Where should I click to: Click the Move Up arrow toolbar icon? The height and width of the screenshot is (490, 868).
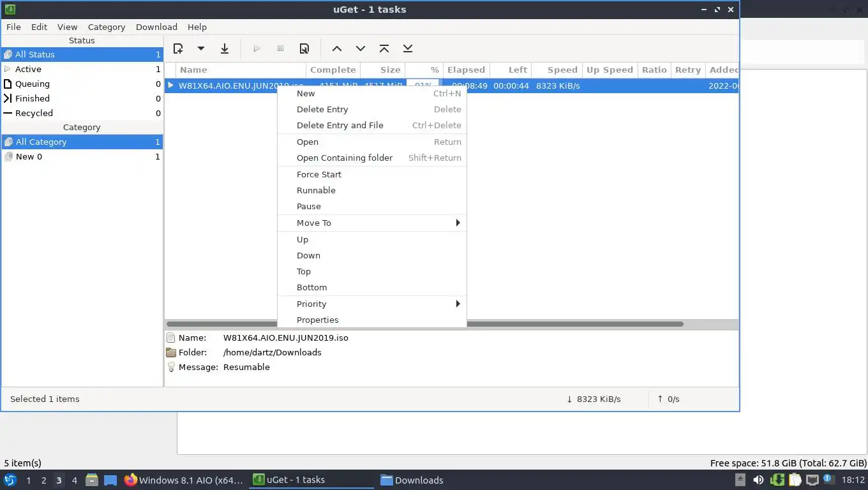coord(337,48)
